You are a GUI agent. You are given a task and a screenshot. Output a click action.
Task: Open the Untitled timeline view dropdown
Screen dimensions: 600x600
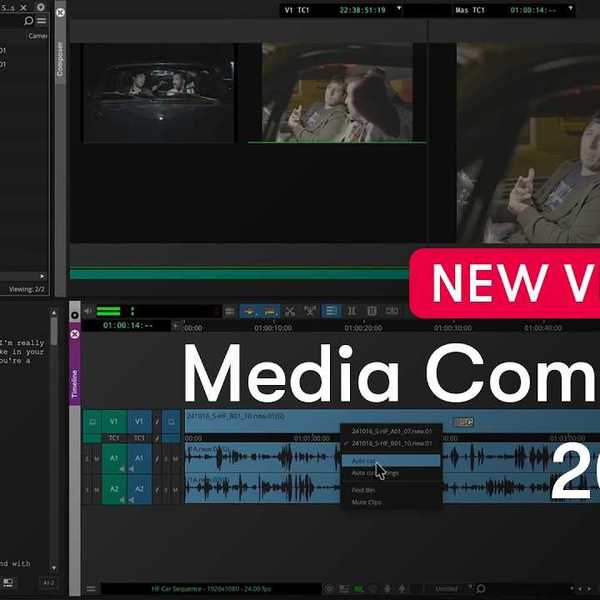pyautogui.click(x=470, y=588)
